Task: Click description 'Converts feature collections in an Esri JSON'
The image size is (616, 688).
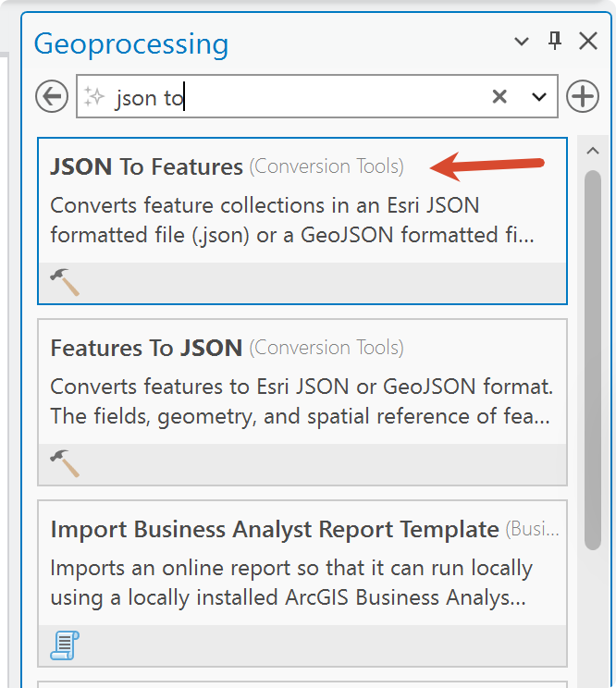Action: (265, 205)
